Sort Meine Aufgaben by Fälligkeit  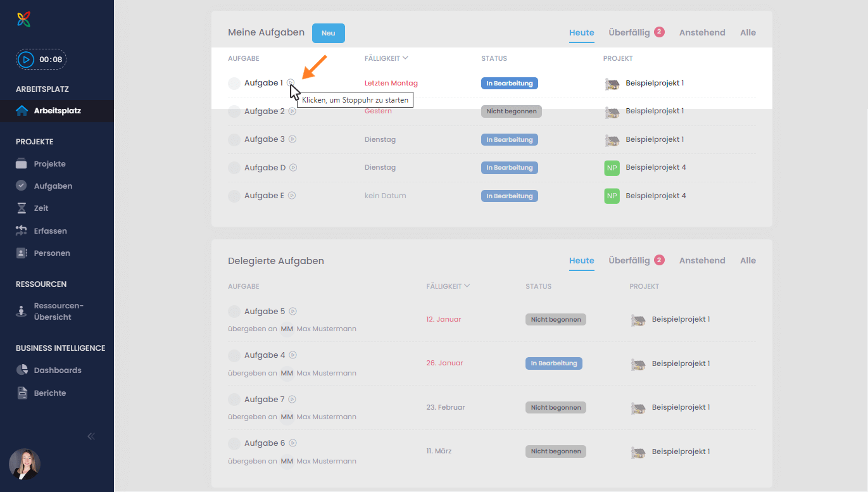coord(386,58)
